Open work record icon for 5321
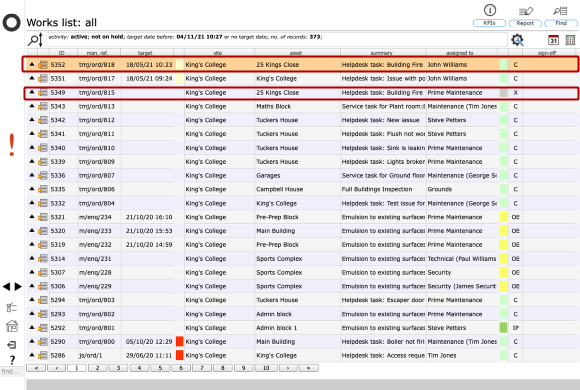The image size is (580, 390). tap(43, 217)
